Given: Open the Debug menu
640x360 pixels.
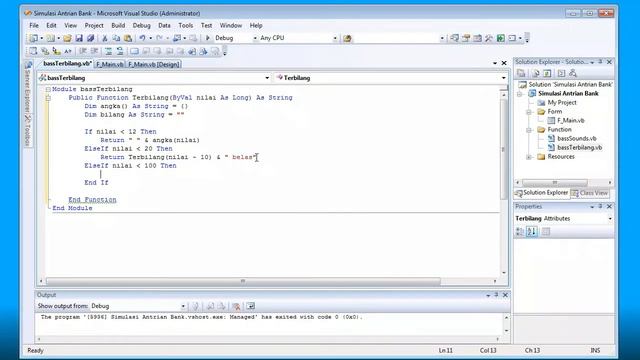Looking at the screenshot, I should (141, 25).
